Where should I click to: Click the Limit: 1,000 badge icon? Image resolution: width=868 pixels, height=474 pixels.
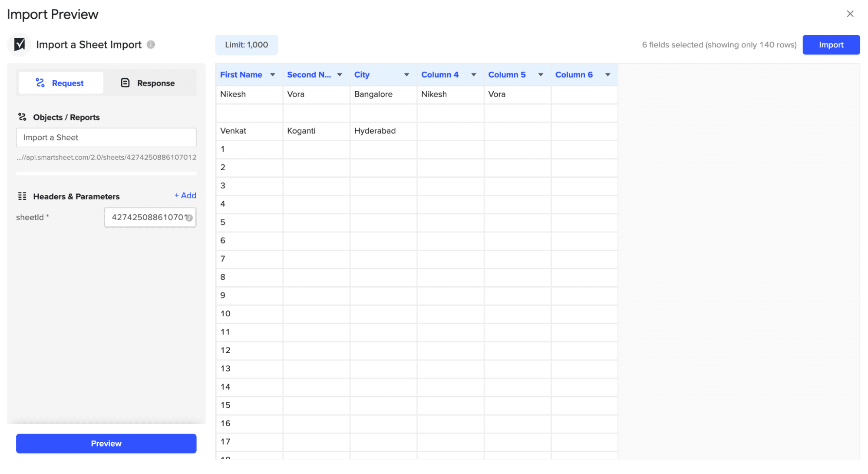pos(246,44)
